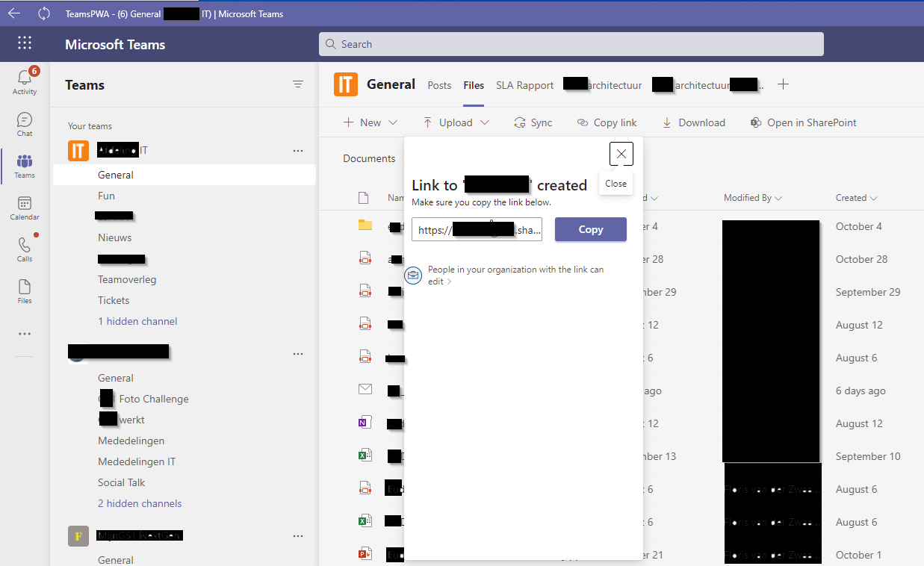Click the PowerPoint file icon in last row
The width and height of the screenshot is (924, 566).
365,554
